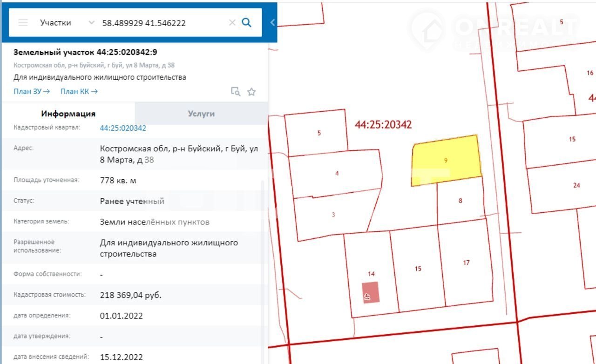Image resolution: width=596 pixels, height=364 pixels.
Task: Click parcel 24 on the map
Action: coord(576,185)
